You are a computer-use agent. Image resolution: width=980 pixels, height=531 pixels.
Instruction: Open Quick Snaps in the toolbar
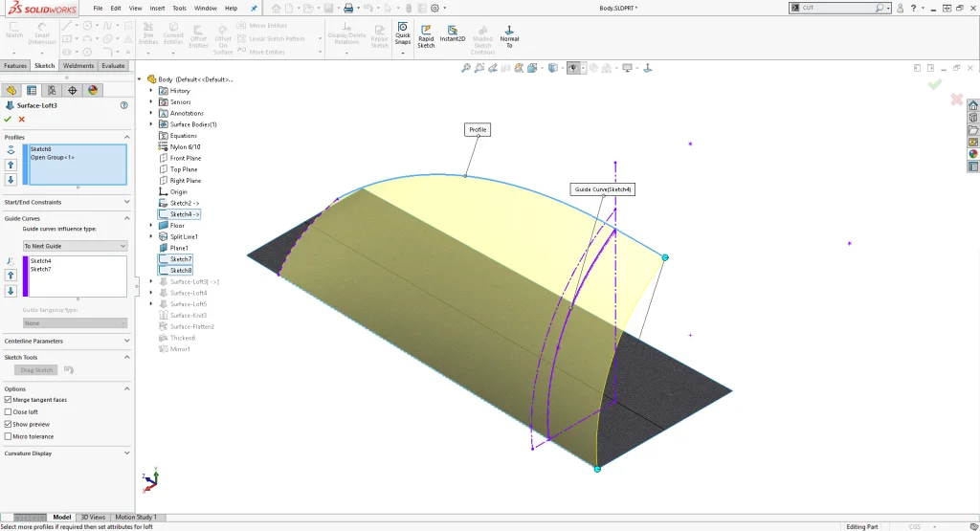(403, 34)
